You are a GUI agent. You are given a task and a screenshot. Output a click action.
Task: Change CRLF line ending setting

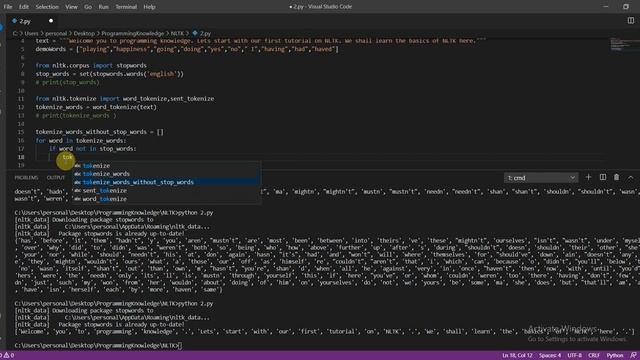(594, 355)
